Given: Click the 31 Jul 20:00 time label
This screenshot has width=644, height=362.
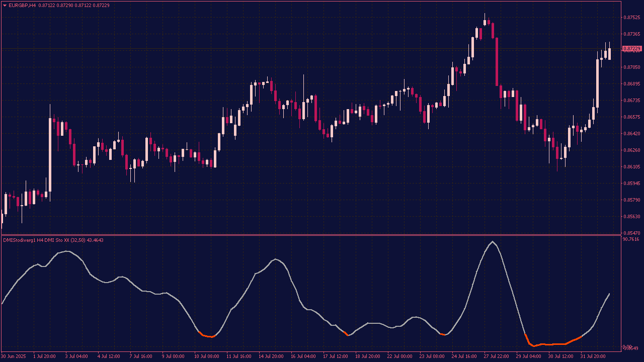Looking at the screenshot, I should [593, 356].
